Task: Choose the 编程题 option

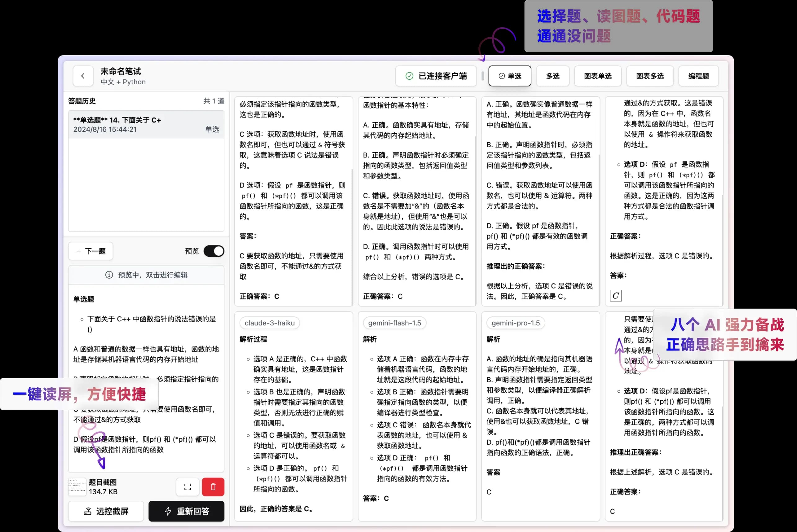Action: 698,76
